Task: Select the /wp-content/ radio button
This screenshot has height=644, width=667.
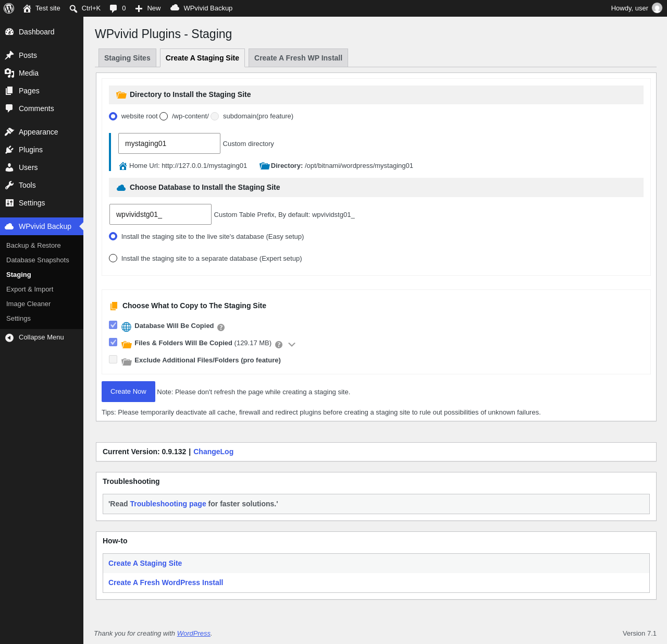Action: 164,116
